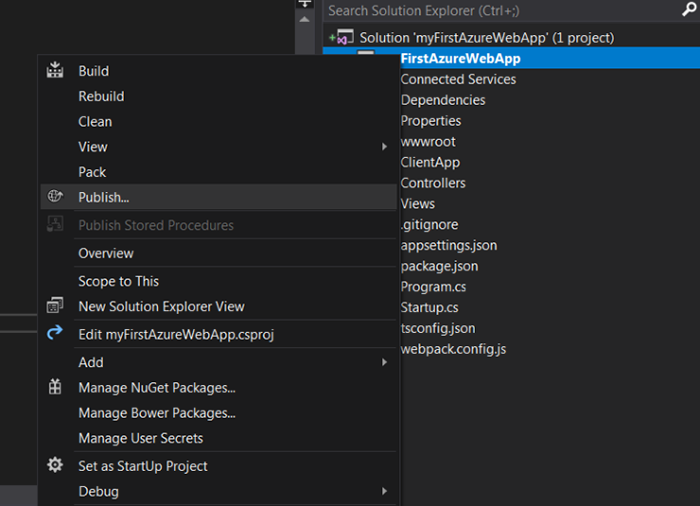The image size is (700, 506).
Task: Expand the View submenu arrow
Action: pos(384,147)
